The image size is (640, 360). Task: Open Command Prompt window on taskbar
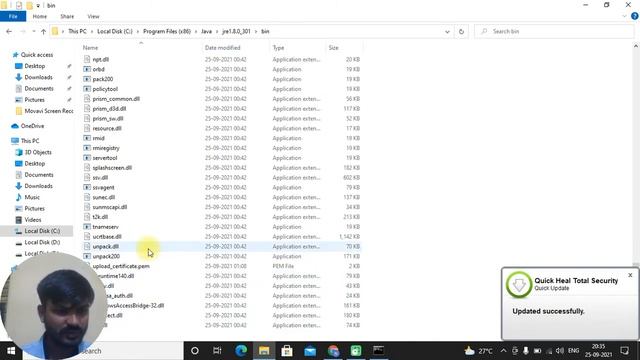pyautogui.click(x=378, y=351)
